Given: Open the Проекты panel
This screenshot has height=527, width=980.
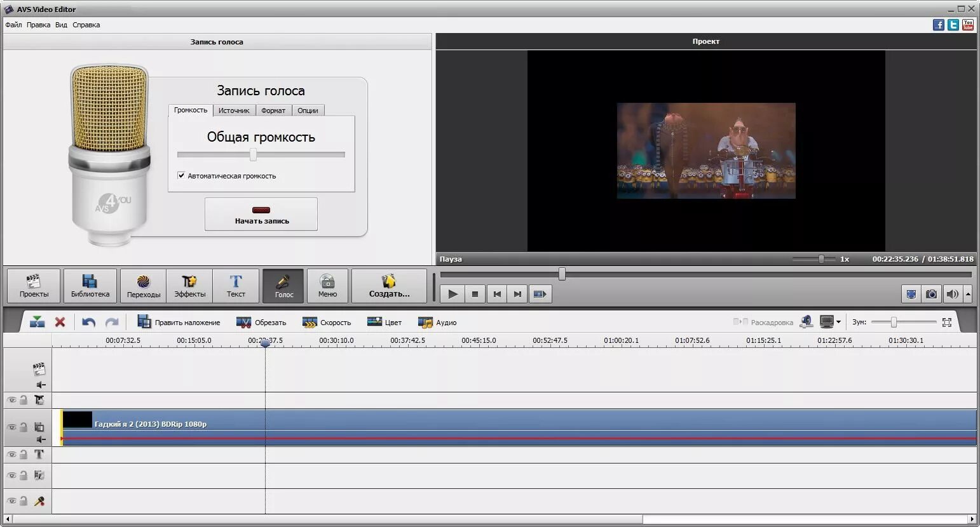Looking at the screenshot, I should pos(34,286).
